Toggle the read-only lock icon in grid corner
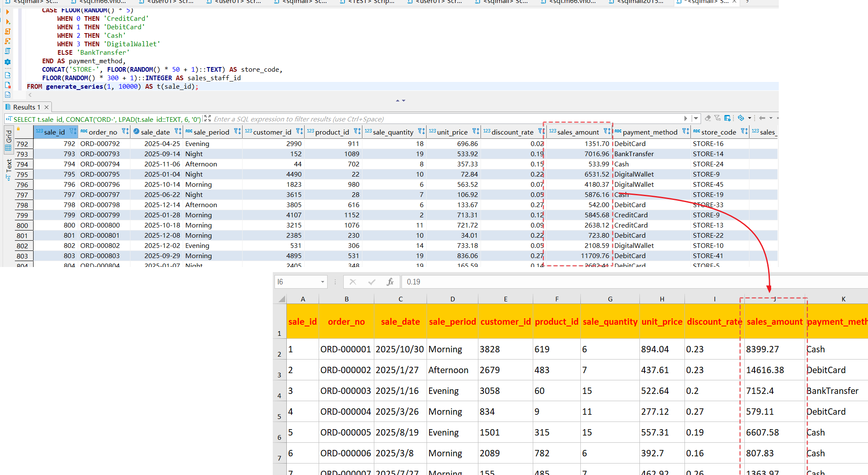The height and width of the screenshot is (475, 868). coord(18,129)
